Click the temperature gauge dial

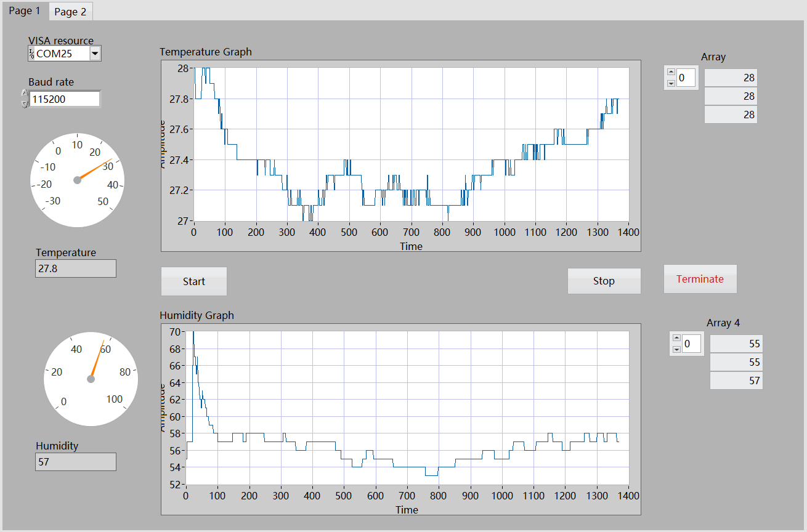coord(78,180)
